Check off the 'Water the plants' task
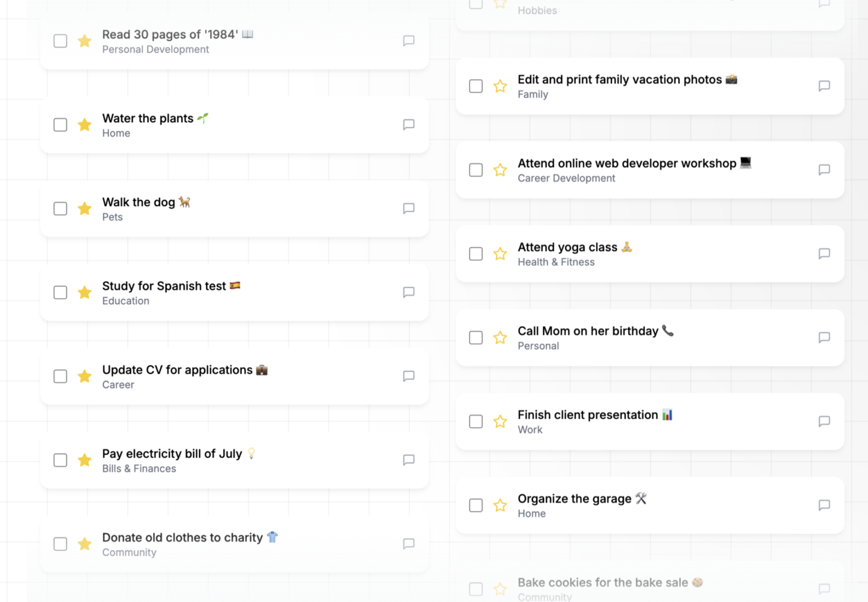Image resolution: width=868 pixels, height=602 pixels. (60, 124)
